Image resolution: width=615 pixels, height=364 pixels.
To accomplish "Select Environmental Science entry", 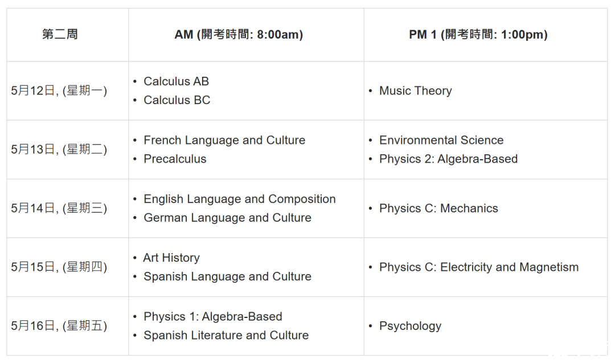I will (441, 140).
